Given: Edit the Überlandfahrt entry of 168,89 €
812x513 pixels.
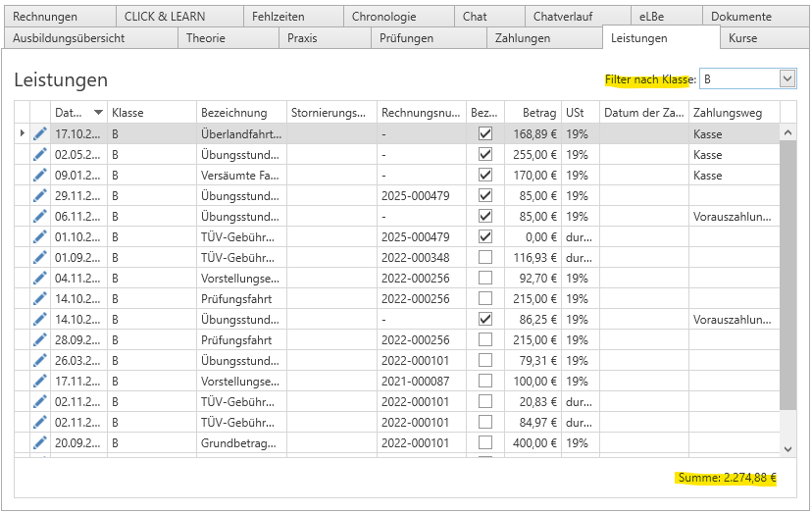Looking at the screenshot, I should point(40,133).
